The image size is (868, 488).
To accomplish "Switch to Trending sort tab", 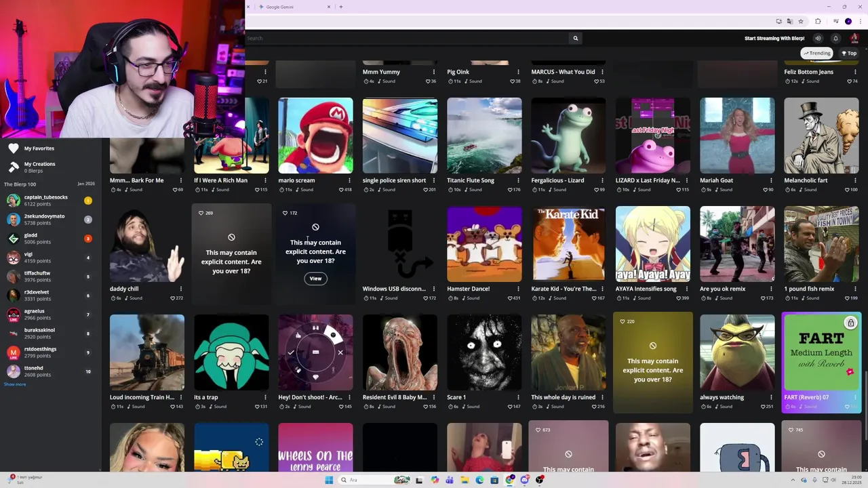I will 817,53.
